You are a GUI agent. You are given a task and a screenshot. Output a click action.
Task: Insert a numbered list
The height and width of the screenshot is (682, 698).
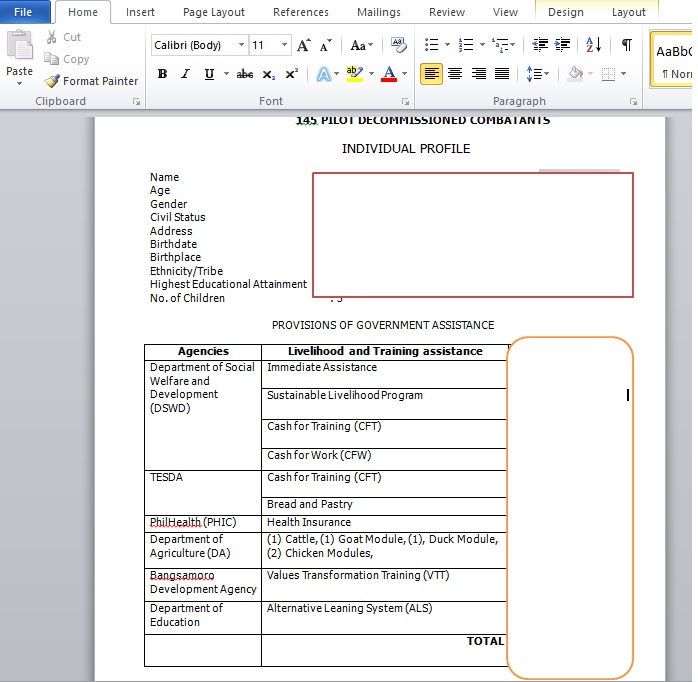[x=466, y=45]
